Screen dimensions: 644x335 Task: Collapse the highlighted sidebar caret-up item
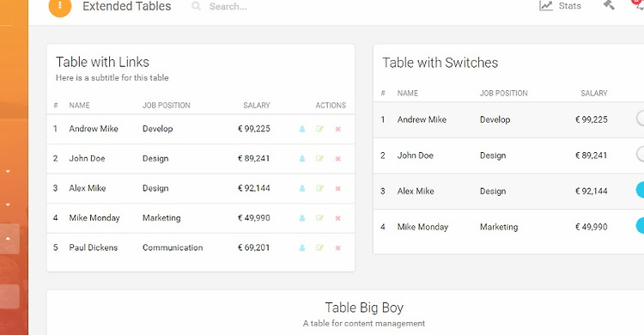(9, 239)
